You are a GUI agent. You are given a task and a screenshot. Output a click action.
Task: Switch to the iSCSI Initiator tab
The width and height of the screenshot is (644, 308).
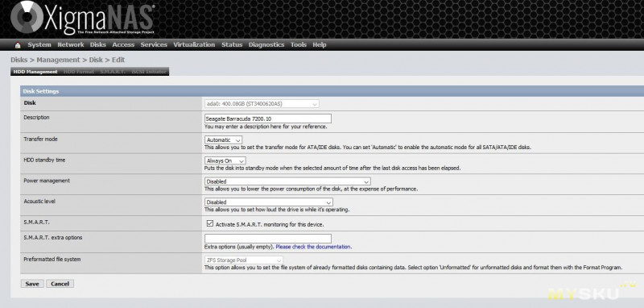pyautogui.click(x=149, y=72)
